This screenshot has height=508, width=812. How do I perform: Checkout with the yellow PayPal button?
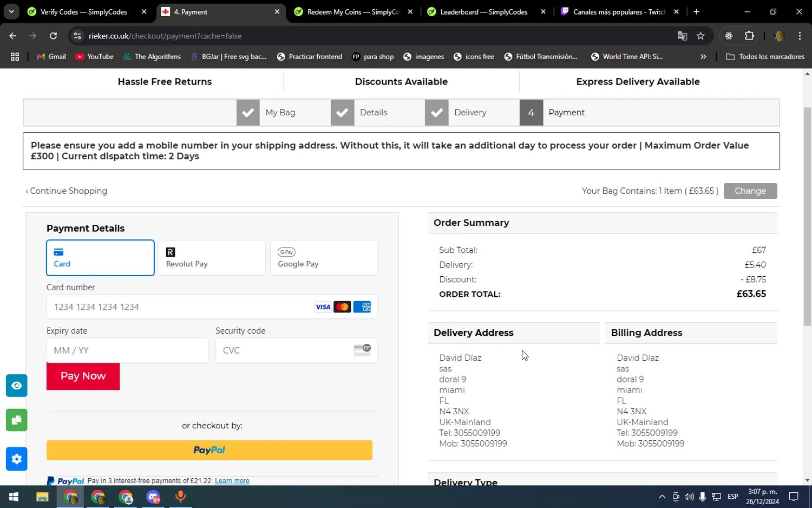point(209,450)
